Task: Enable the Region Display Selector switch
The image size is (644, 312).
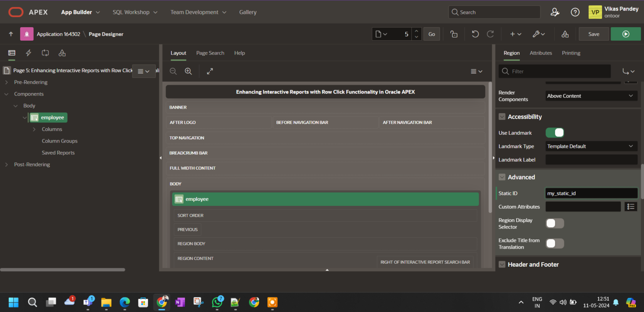Action: (x=555, y=224)
